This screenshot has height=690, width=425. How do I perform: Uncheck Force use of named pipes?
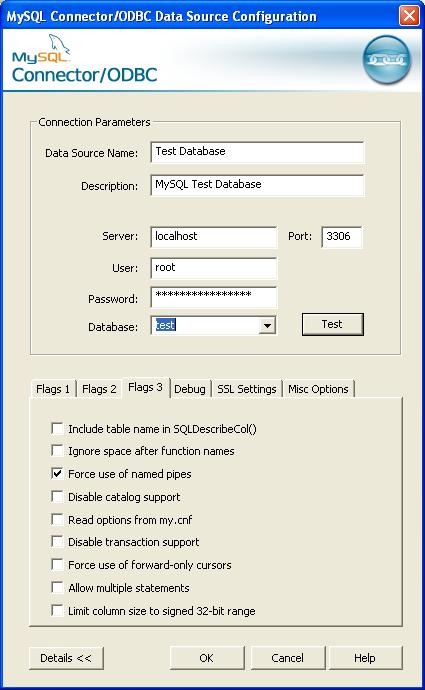click(x=57, y=473)
